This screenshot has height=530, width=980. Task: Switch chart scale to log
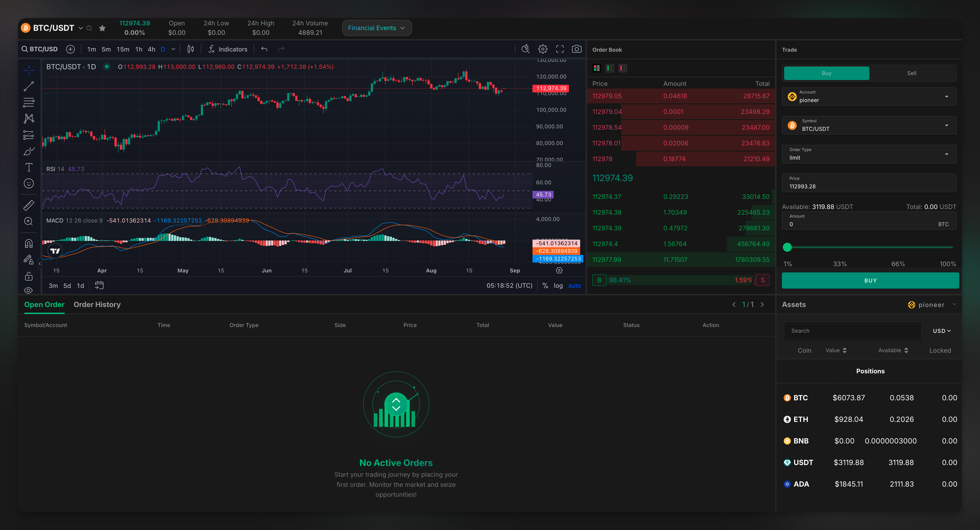558,285
